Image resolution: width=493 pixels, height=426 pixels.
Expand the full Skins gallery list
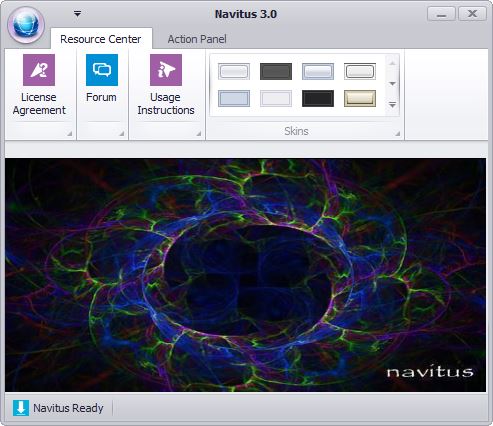[x=392, y=105]
